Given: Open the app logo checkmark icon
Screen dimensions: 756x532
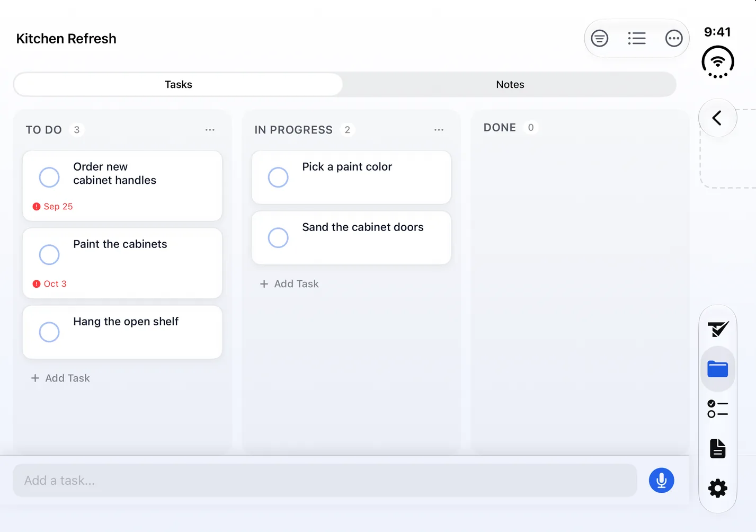Looking at the screenshot, I should [718, 329].
